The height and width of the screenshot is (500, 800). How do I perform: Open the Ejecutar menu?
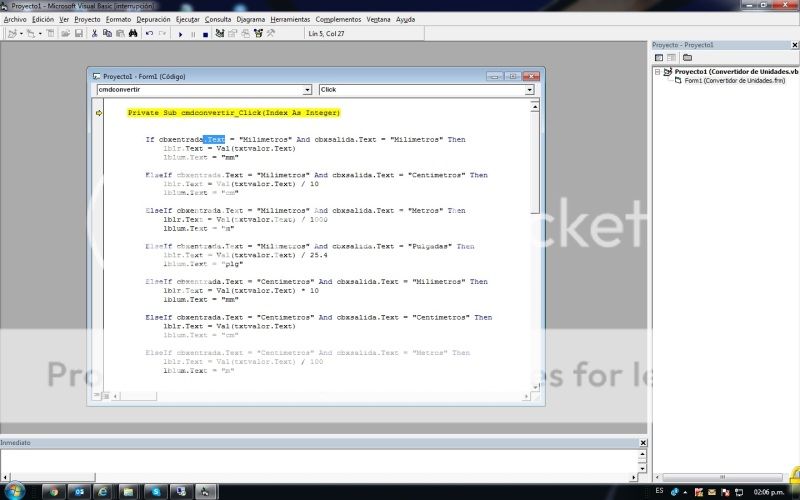[188, 19]
